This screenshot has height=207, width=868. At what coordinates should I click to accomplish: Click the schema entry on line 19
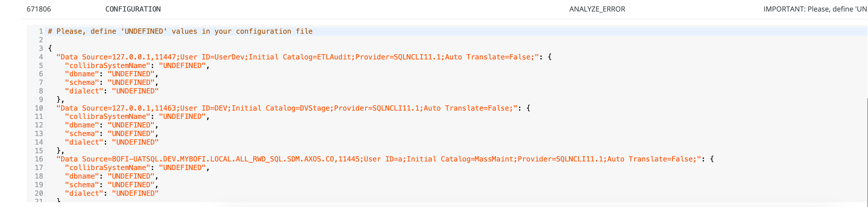(82, 185)
